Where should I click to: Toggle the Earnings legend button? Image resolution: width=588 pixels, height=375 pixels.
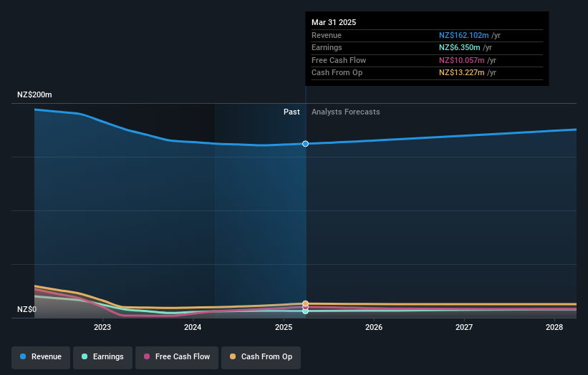[x=102, y=357]
